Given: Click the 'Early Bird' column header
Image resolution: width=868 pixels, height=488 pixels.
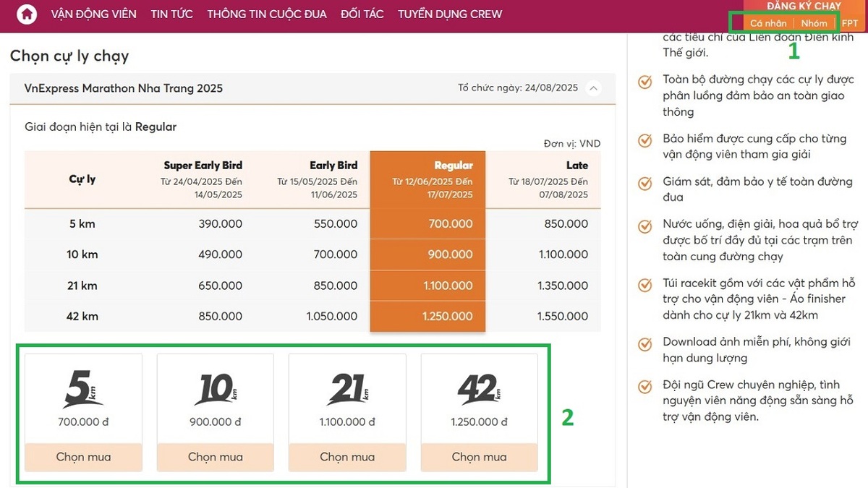Looking at the screenshot, I should [333, 166].
